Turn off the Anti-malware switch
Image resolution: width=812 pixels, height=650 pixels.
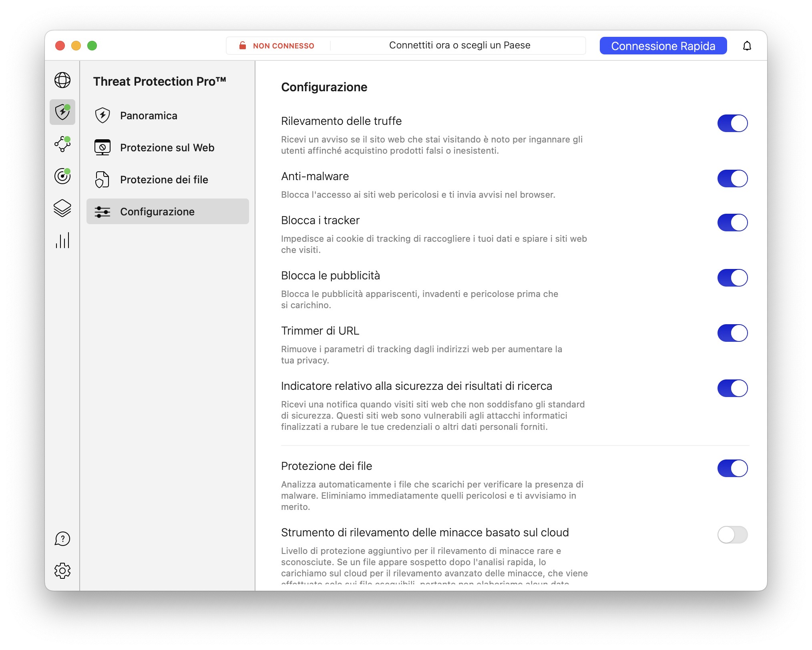click(x=733, y=179)
